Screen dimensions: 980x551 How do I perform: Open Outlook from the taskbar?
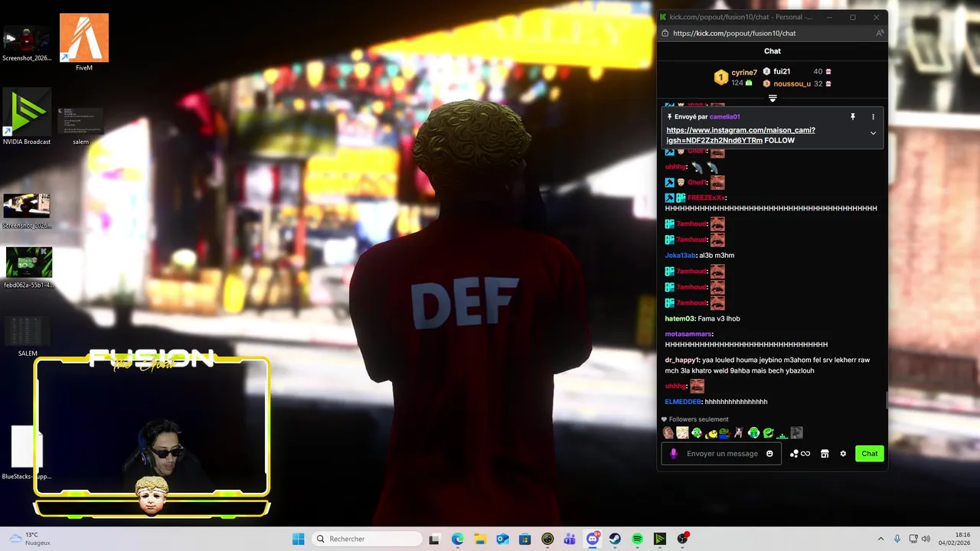point(502,539)
